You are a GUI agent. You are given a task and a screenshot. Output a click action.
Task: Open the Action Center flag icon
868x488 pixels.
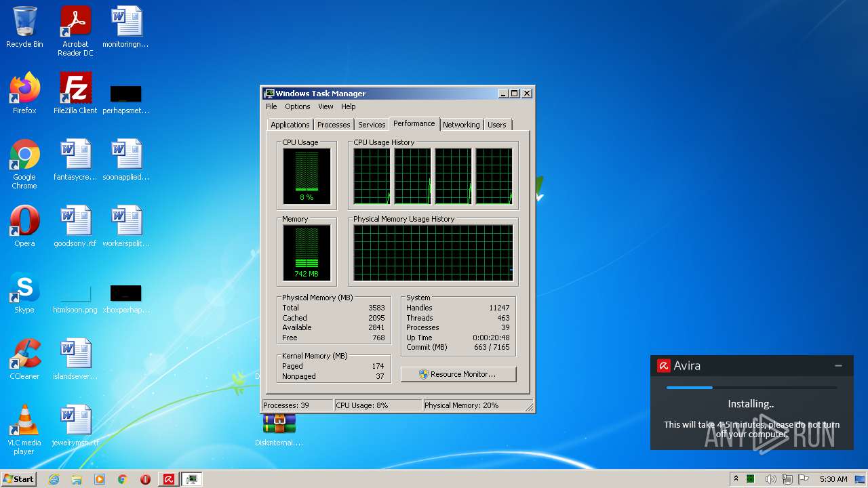pyautogui.click(x=804, y=479)
